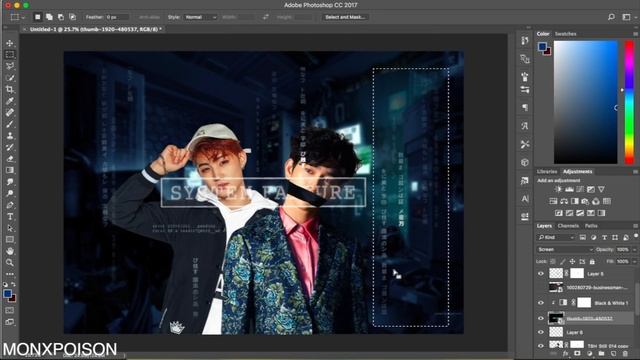Viewport: 640px width, 360px height.
Task: Show the hidden businessman layer
Action: click(541, 288)
